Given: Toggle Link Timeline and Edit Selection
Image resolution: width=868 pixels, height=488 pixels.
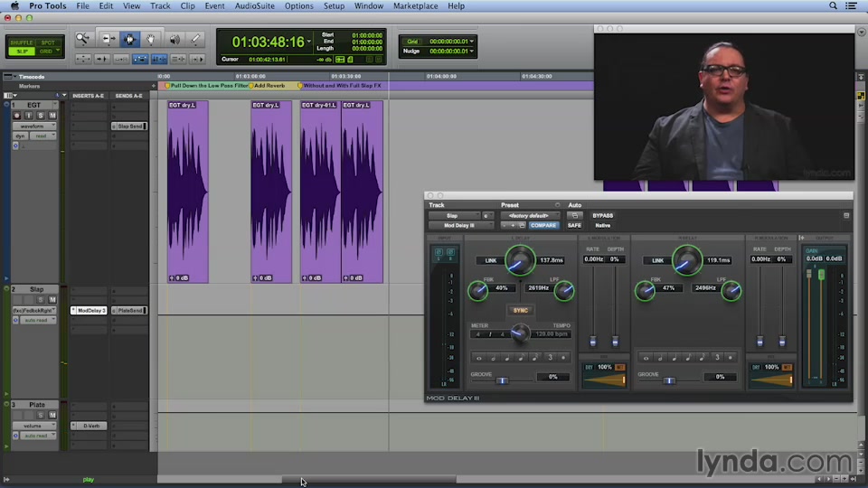Looking at the screenshot, I should pyautogui.click(x=159, y=59).
